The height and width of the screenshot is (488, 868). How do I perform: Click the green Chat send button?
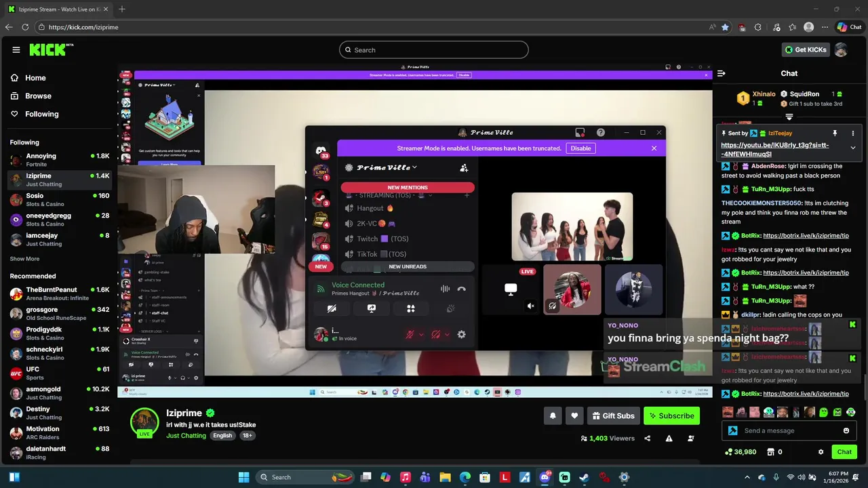(x=844, y=452)
